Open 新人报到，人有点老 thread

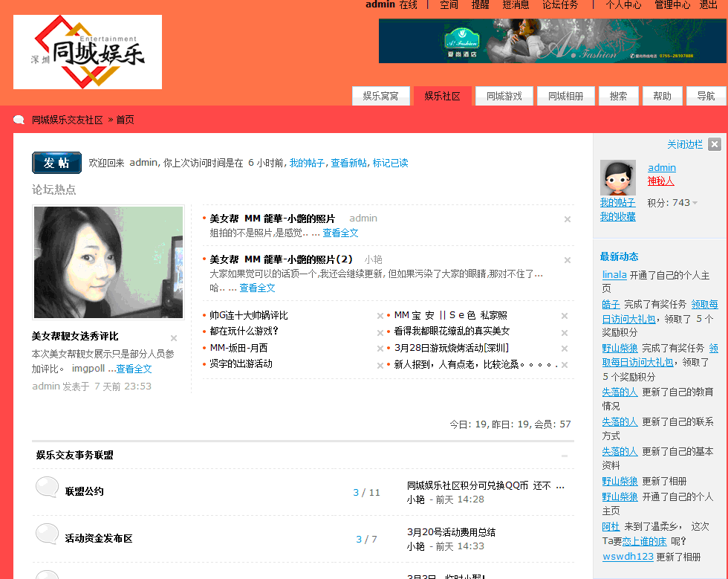475,365
